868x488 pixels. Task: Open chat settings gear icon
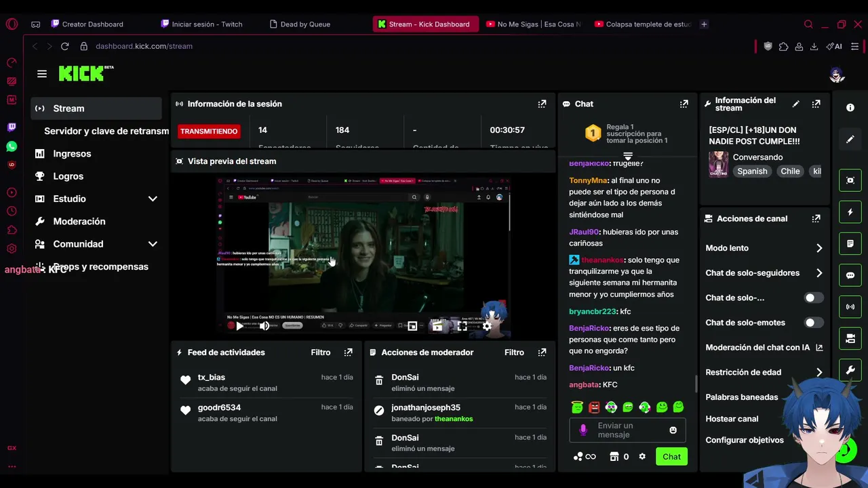click(642, 456)
